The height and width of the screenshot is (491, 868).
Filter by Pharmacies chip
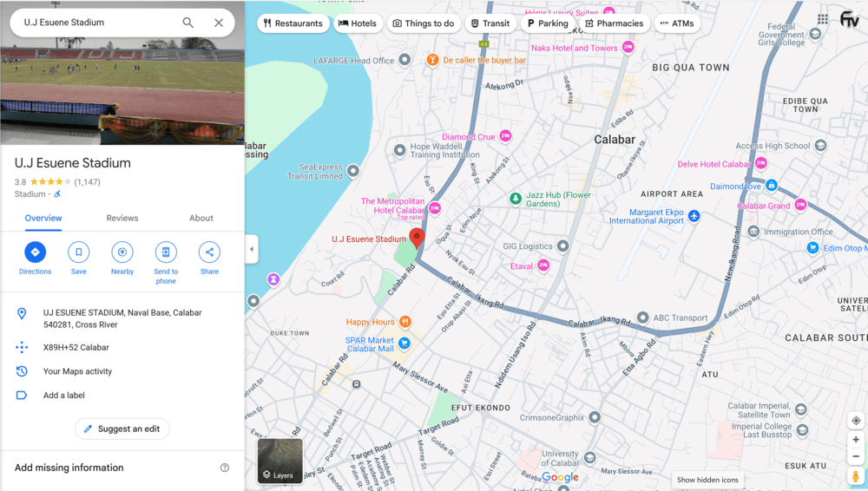click(615, 23)
